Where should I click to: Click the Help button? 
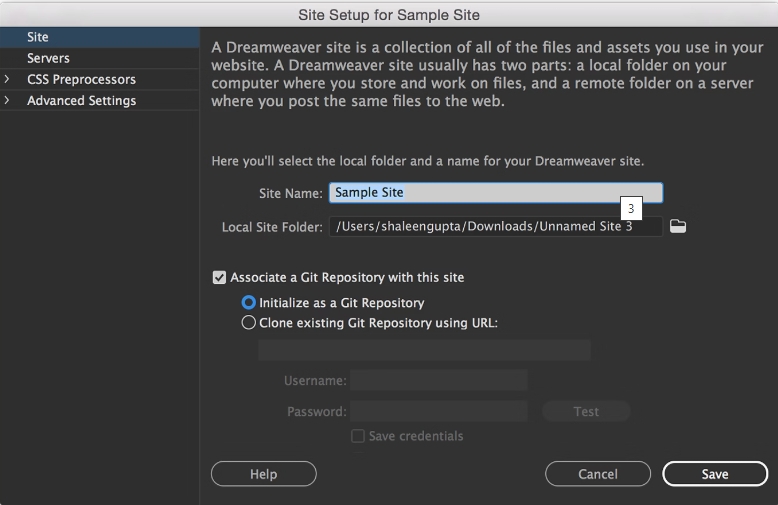[x=263, y=474]
